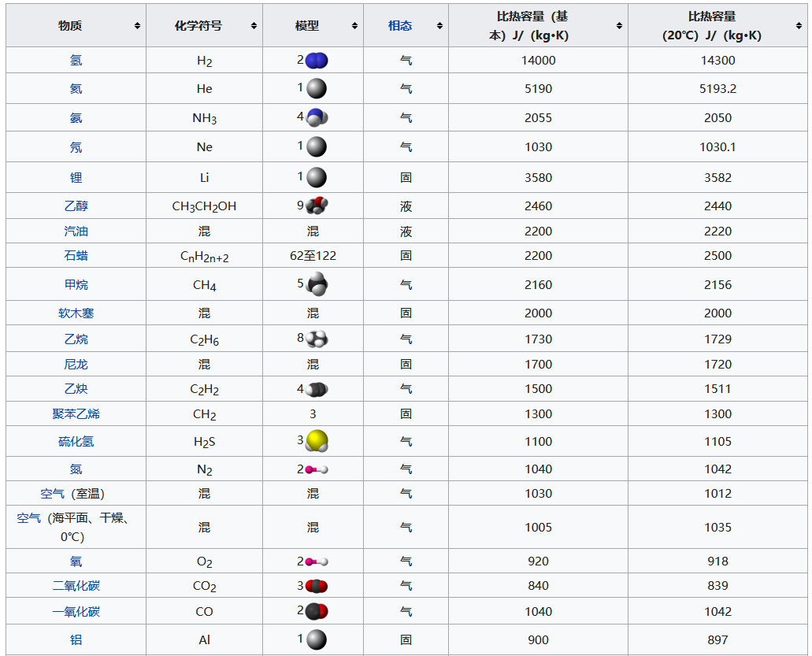The height and width of the screenshot is (656, 812).
Task: Click the formula CH3CH2OH
Action: tap(204, 206)
